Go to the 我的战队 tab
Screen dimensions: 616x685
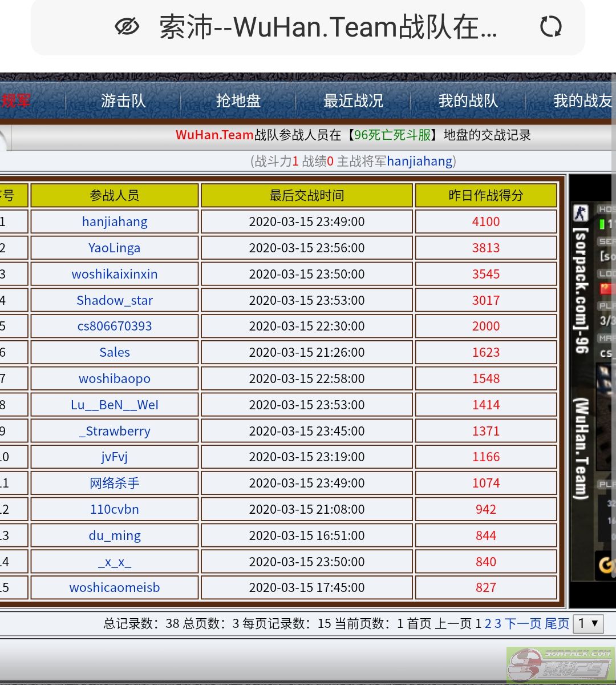coord(468,101)
